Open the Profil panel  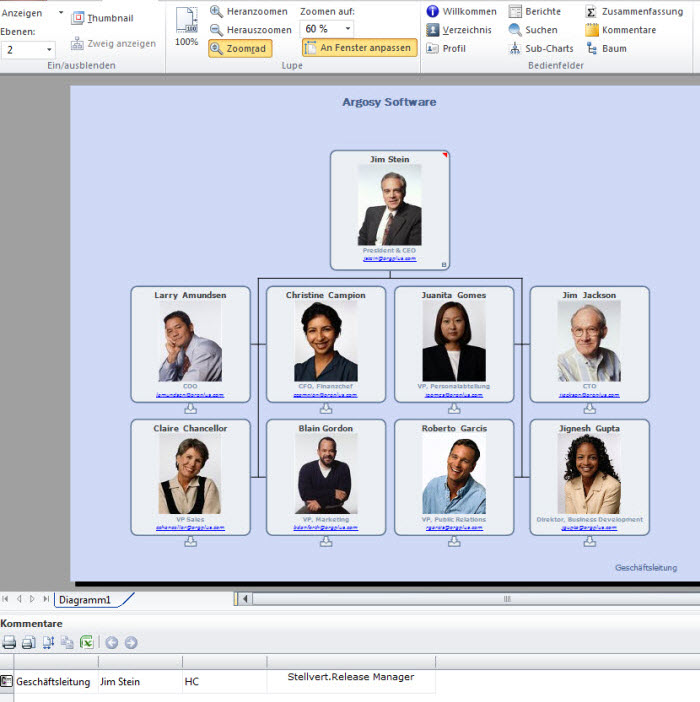pos(446,48)
